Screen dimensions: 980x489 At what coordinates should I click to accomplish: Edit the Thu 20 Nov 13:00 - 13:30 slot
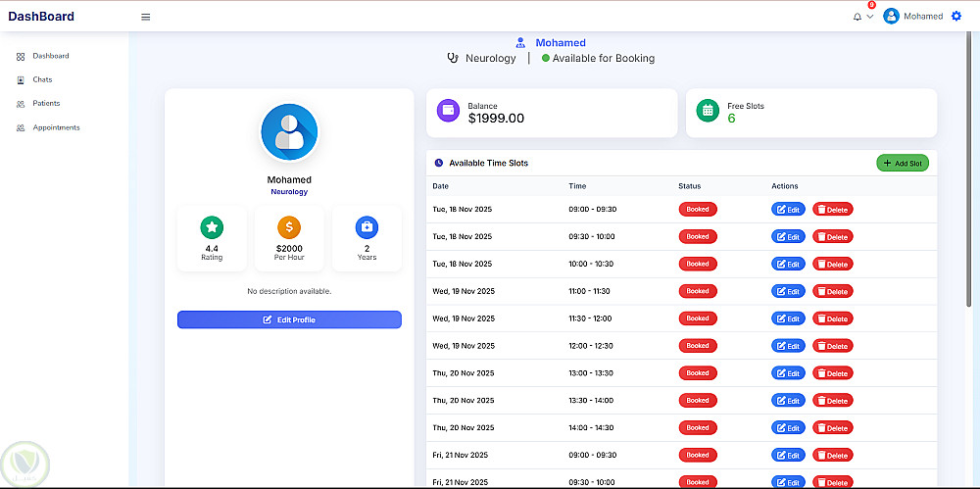(x=788, y=373)
